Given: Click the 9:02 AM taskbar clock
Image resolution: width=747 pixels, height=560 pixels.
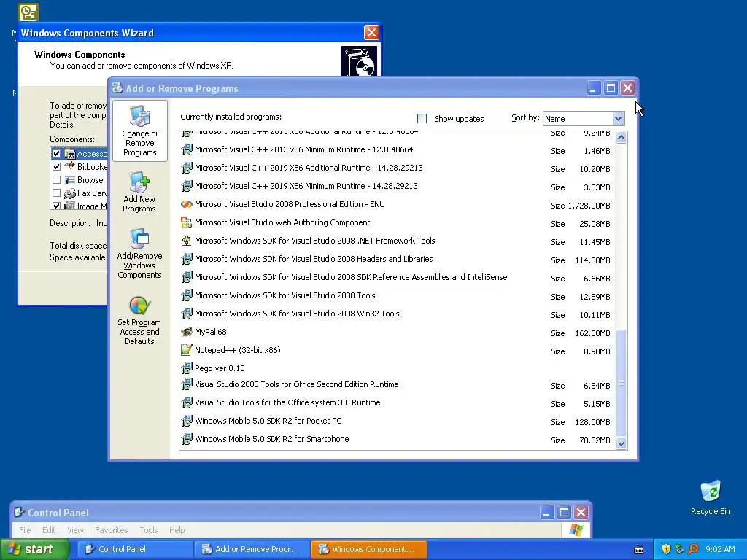Looking at the screenshot, I should click(x=720, y=549).
